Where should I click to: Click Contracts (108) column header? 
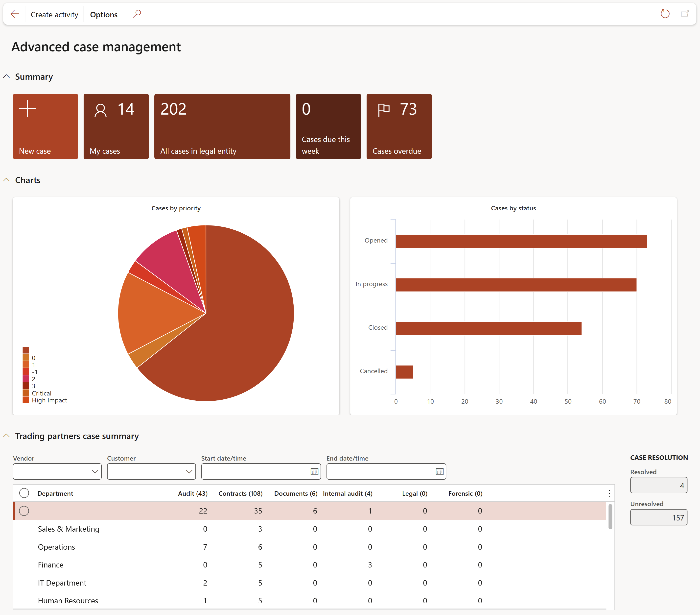tap(240, 493)
